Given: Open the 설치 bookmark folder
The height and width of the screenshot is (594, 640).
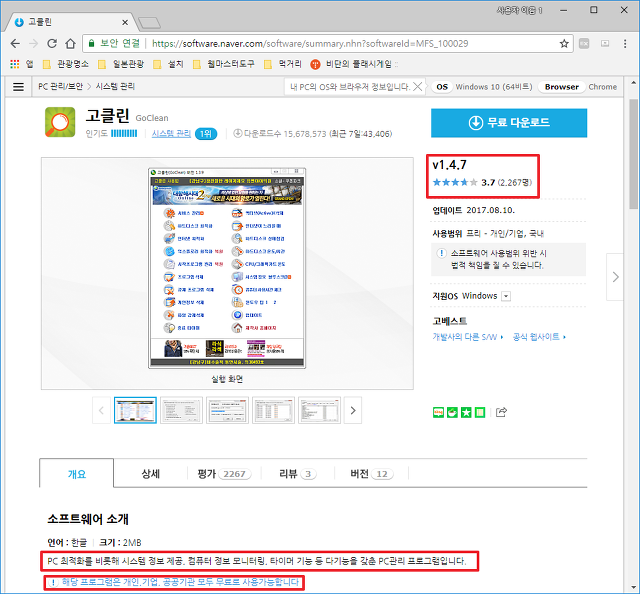Looking at the screenshot, I should pyautogui.click(x=169, y=64).
